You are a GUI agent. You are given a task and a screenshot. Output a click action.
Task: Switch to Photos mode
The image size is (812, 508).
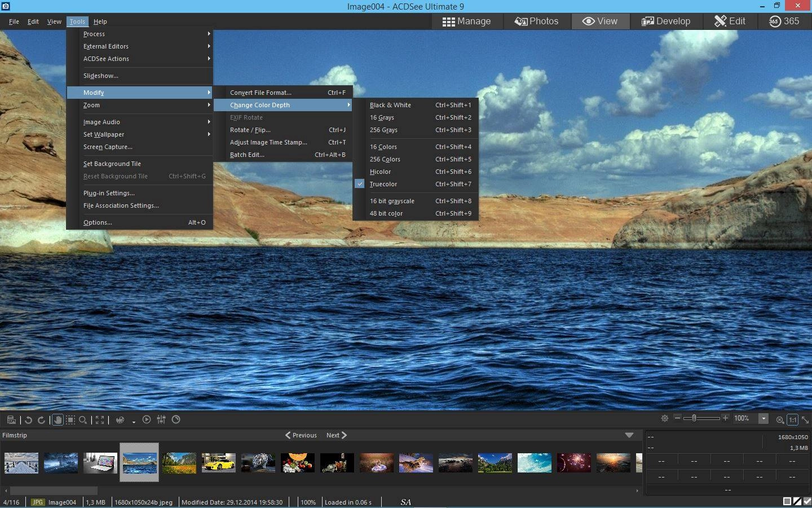click(x=536, y=21)
